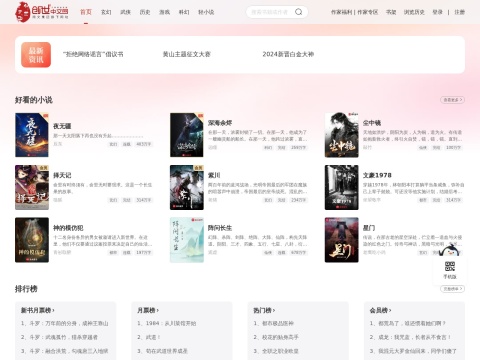Viewport: 480px width, 360px height.
Task: Click the 星门 book title
Action: click(x=369, y=228)
